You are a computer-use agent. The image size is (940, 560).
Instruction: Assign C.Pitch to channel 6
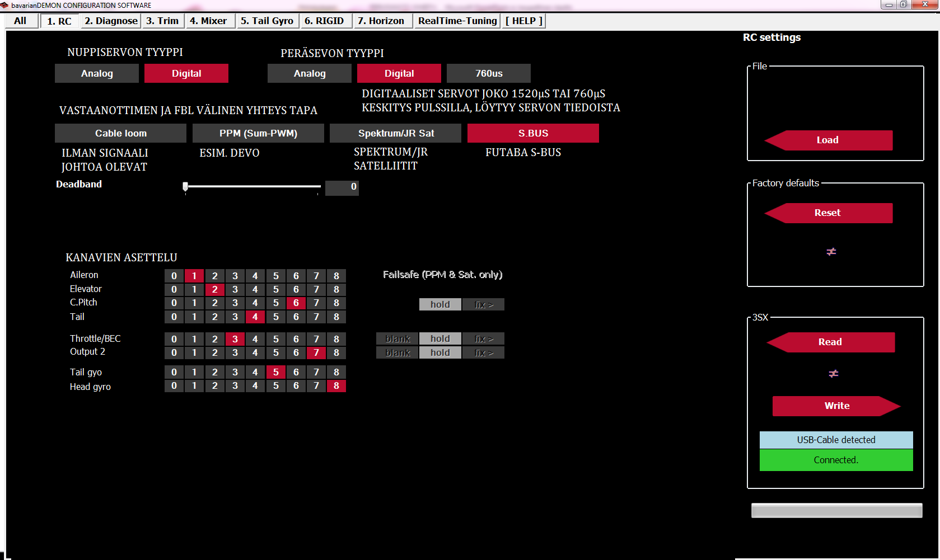click(x=296, y=303)
